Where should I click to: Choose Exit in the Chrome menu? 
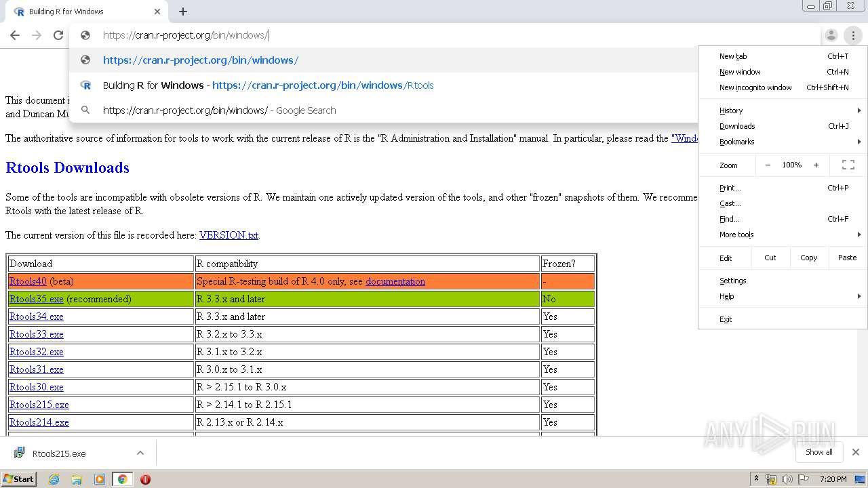(783, 319)
